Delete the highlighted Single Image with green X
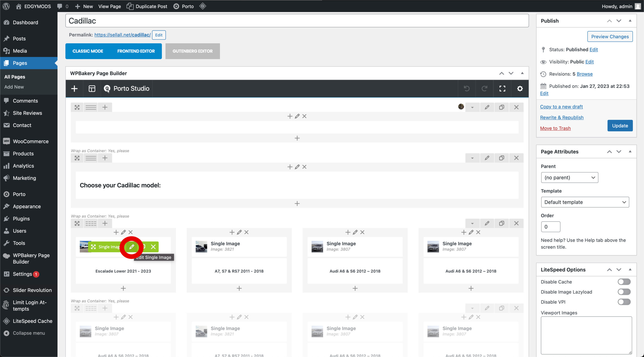The image size is (644, 357). coord(153,247)
